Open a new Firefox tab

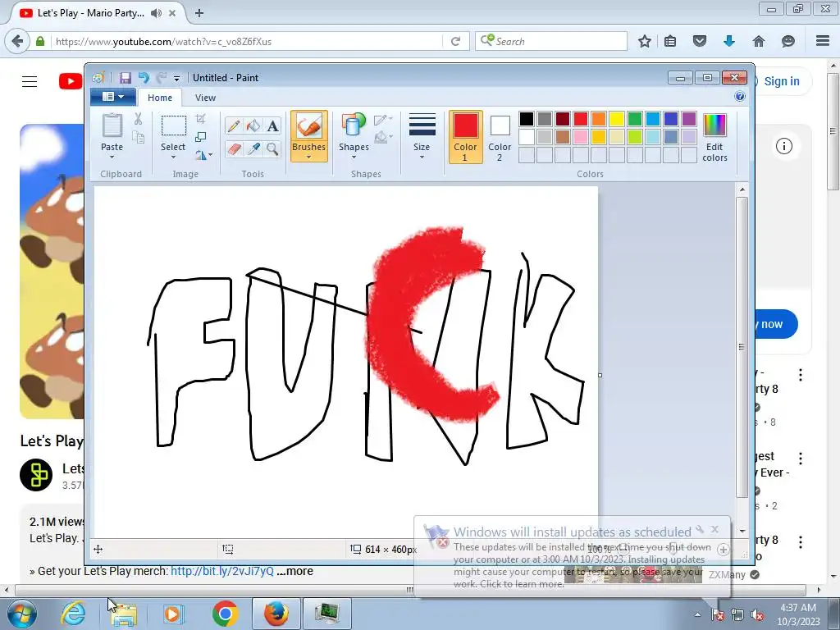tap(199, 13)
